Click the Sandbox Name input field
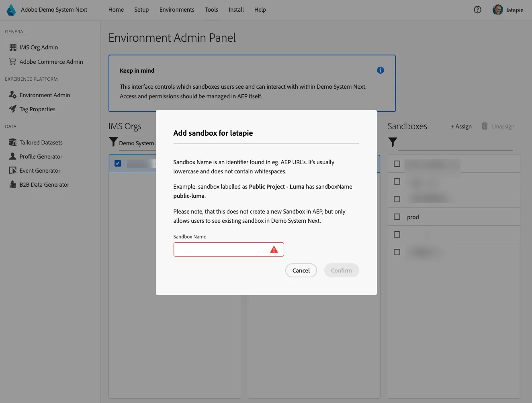This screenshot has height=403, width=532. click(229, 249)
